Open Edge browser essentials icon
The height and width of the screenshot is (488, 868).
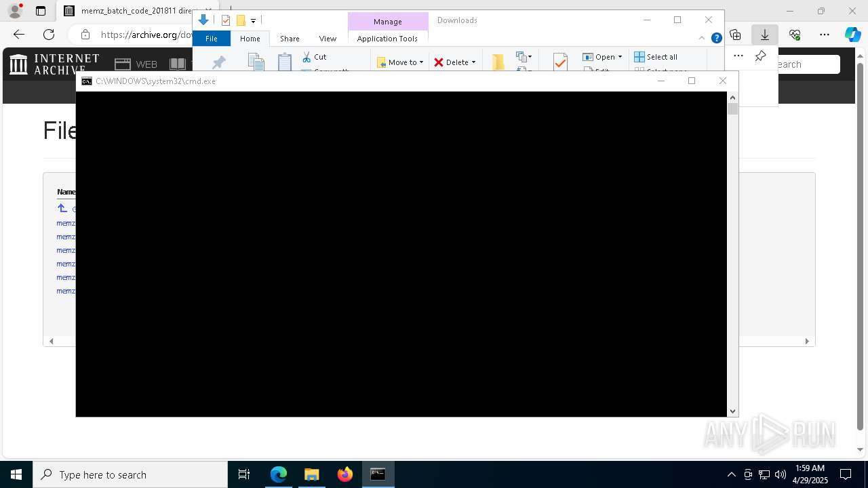coord(795,35)
